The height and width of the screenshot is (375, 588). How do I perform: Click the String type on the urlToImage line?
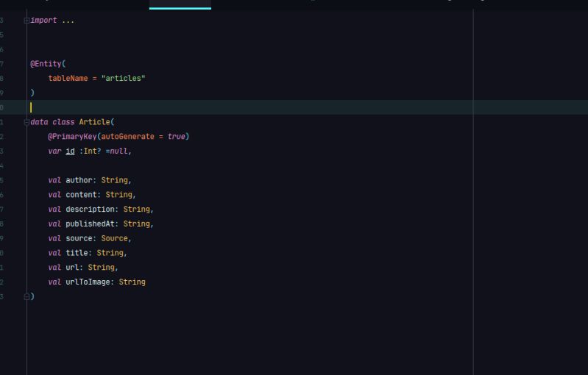click(x=132, y=282)
